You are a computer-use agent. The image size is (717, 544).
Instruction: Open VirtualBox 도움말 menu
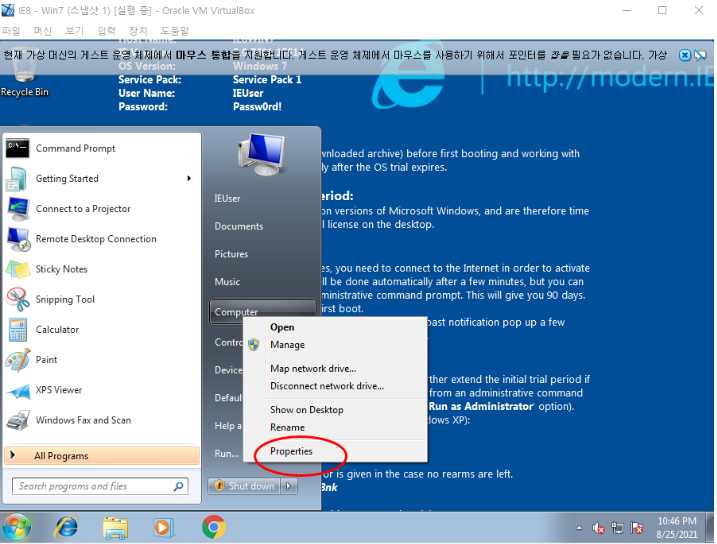(x=174, y=31)
